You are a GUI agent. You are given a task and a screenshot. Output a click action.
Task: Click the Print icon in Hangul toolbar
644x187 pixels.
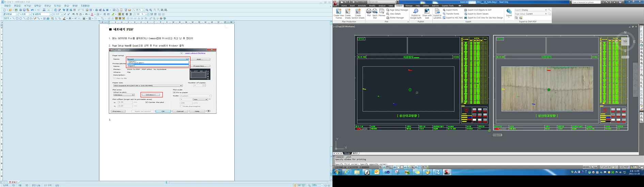(20, 10)
